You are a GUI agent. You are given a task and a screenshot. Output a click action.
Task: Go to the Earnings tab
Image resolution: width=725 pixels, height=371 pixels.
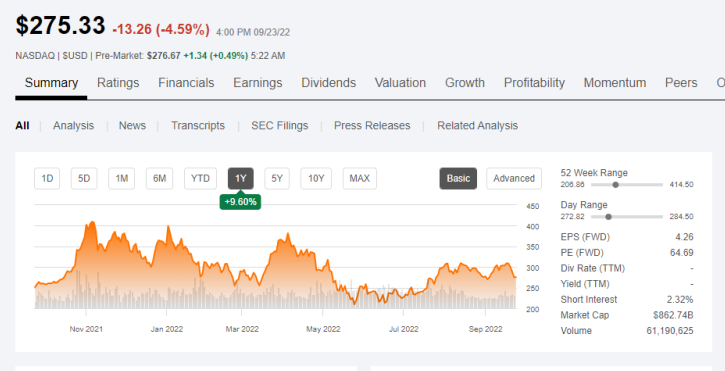[258, 83]
